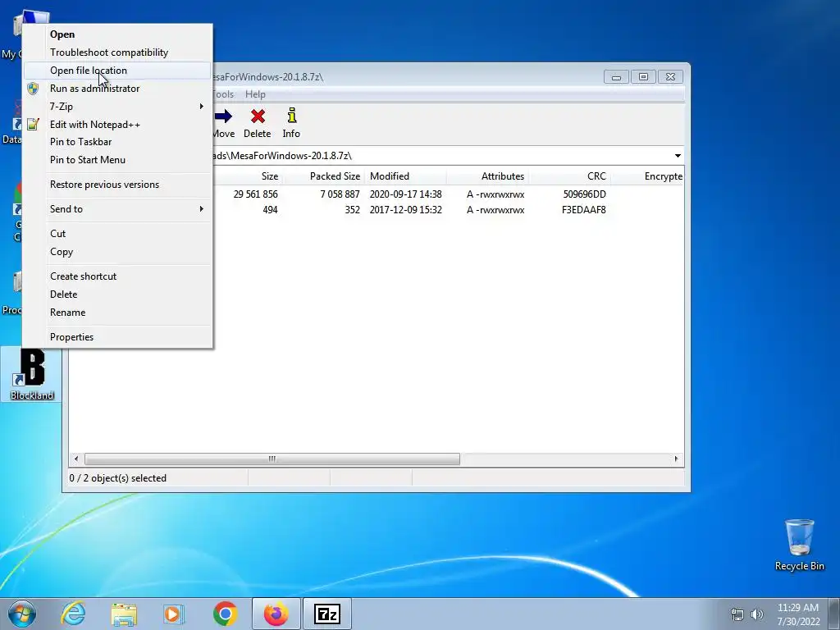The height and width of the screenshot is (630, 840).
Task: Minimize the 7-Zip window
Action: pyautogui.click(x=616, y=77)
